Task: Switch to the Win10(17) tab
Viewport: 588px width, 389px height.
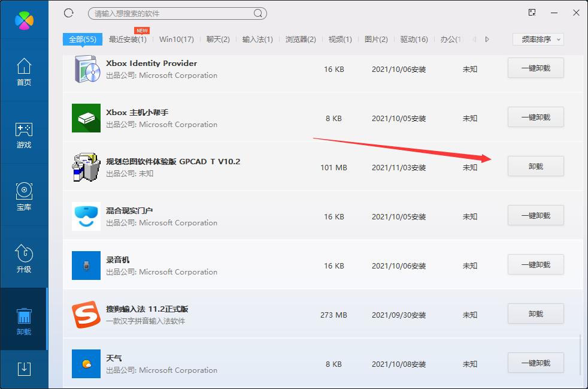Action: pyautogui.click(x=177, y=40)
